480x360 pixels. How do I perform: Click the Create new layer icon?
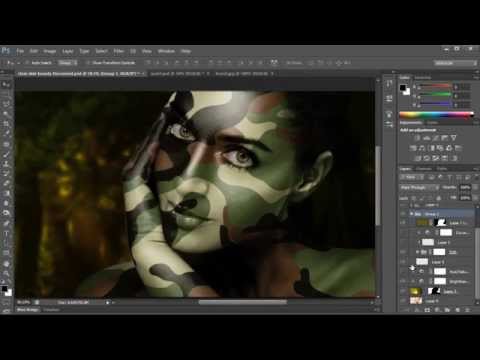coord(457,310)
